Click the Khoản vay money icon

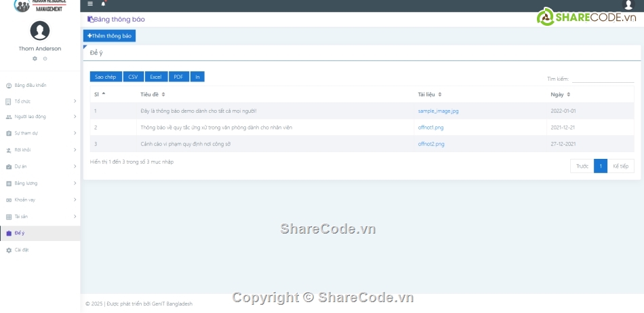click(x=9, y=200)
